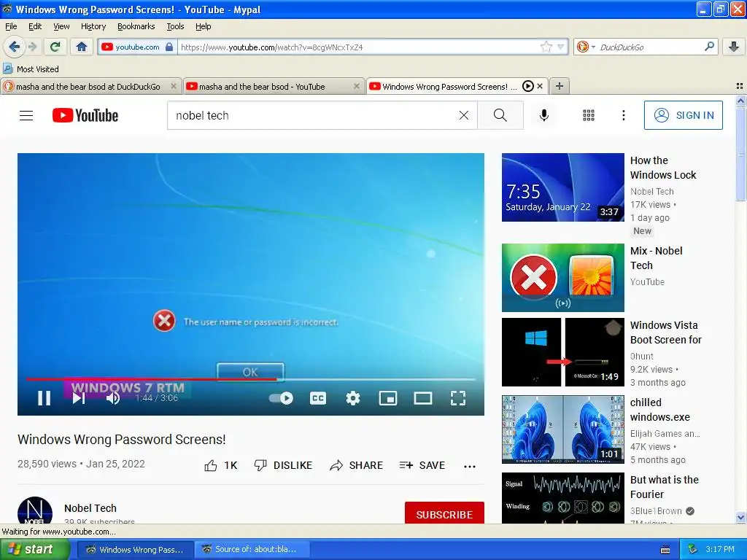Open the YouTube hamburger guide menu
This screenshot has width=747, height=560.
pyautogui.click(x=26, y=115)
